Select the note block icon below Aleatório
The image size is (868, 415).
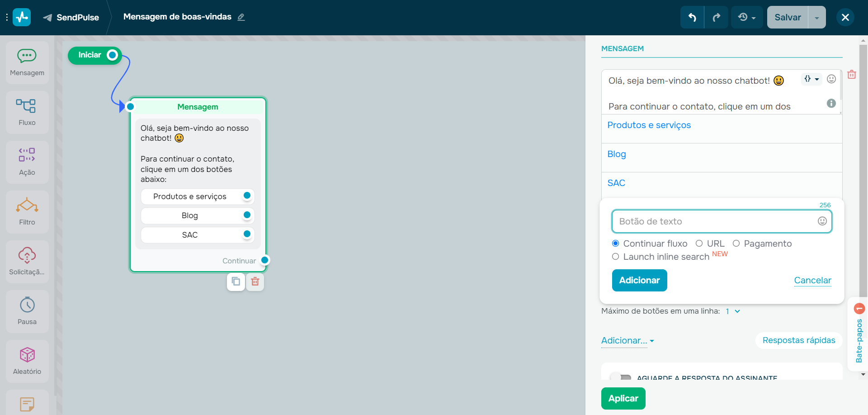coord(27,404)
